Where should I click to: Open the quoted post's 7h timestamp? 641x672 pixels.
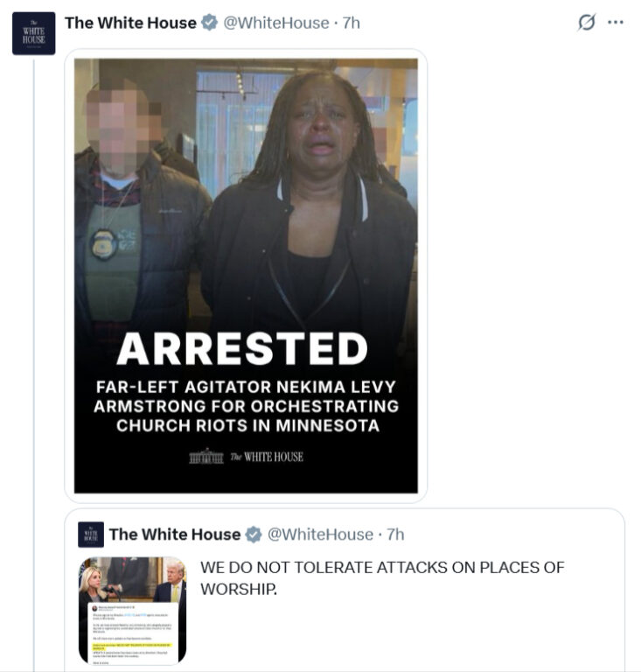(395, 535)
